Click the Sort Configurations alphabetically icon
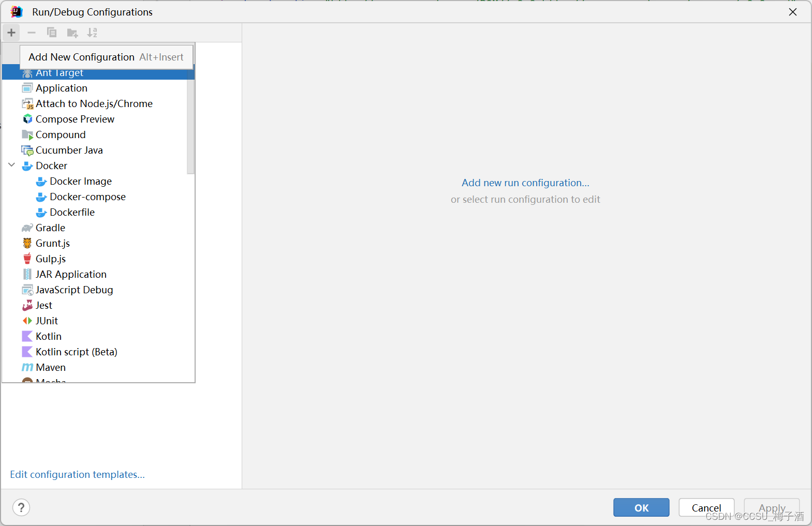812x526 pixels. [x=92, y=33]
